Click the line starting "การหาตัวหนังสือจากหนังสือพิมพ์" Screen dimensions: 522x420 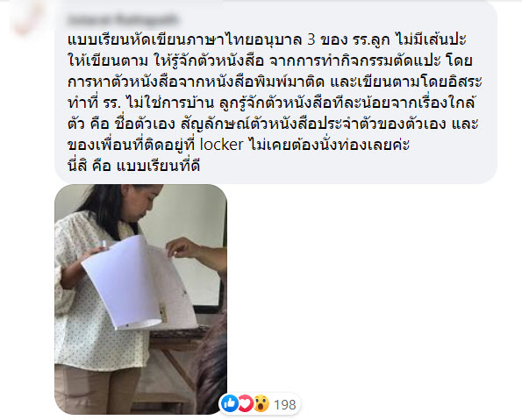pyautogui.click(x=275, y=82)
